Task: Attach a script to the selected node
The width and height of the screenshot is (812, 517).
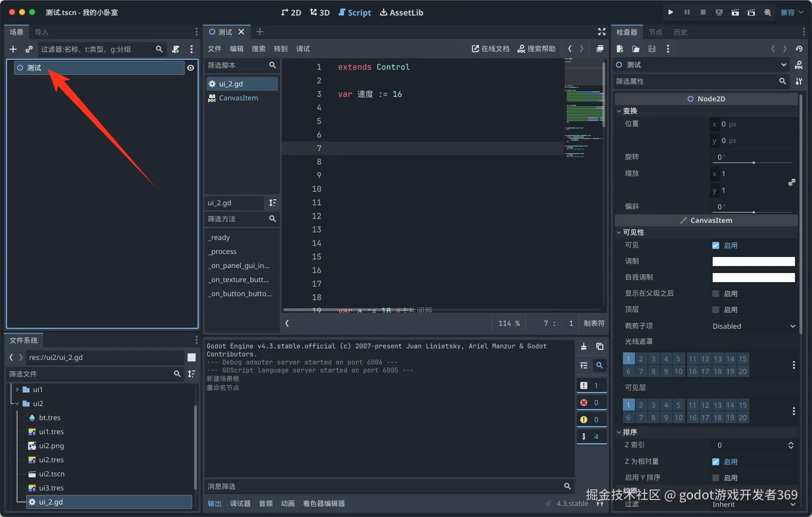Action: [x=176, y=49]
